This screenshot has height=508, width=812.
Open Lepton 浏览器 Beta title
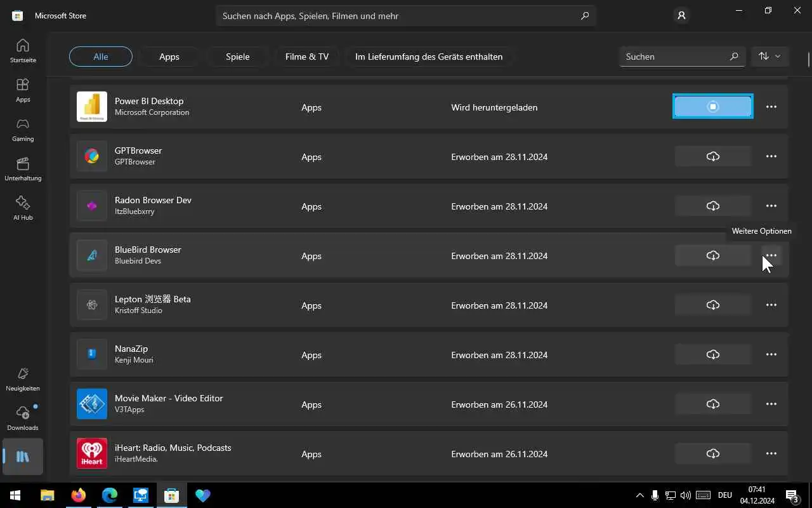(x=153, y=299)
